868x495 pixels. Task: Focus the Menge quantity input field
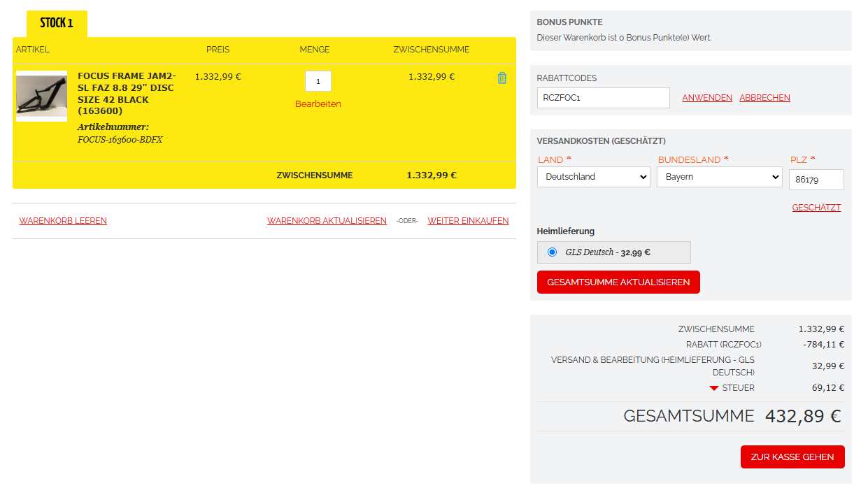[318, 81]
